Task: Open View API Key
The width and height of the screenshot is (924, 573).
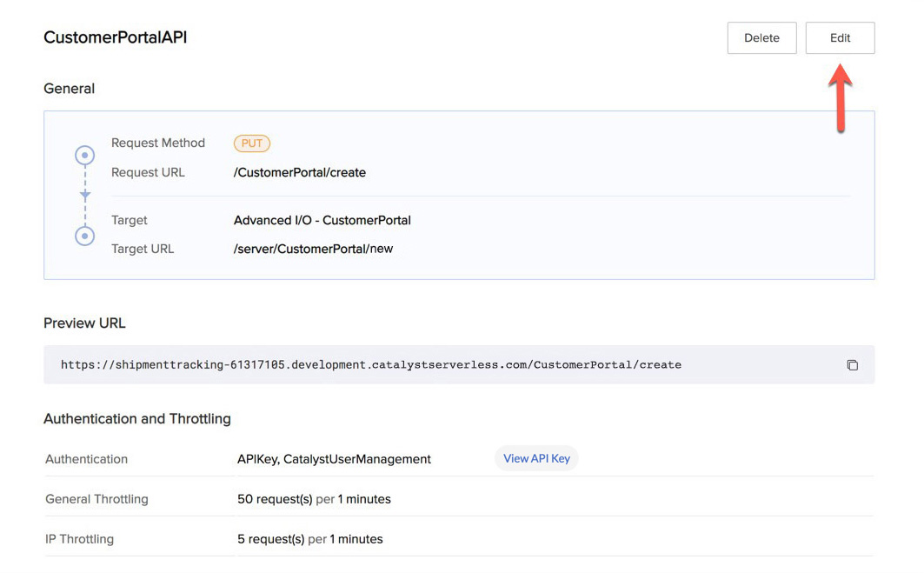Action: pyautogui.click(x=536, y=458)
